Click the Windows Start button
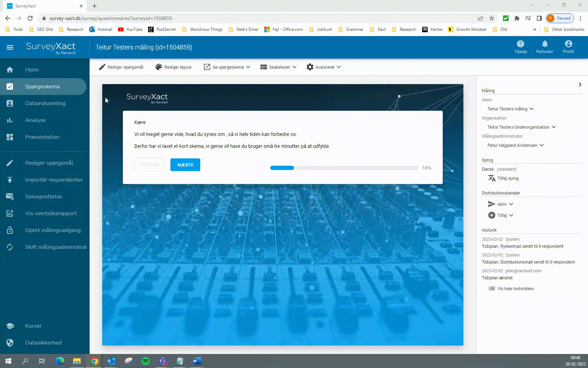Viewport: 588px width, 368px height. pyautogui.click(x=8, y=361)
